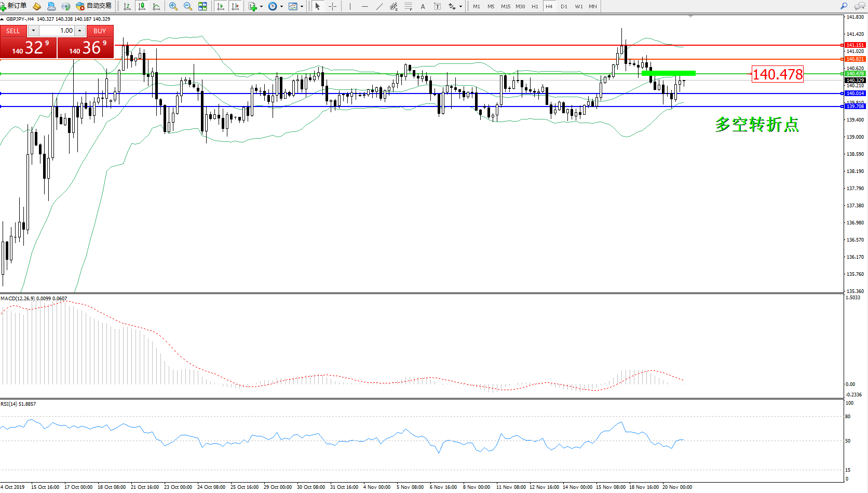Toggle chart auto scroll
Image resolution: width=868 pixels, height=493 pixels.
click(221, 6)
